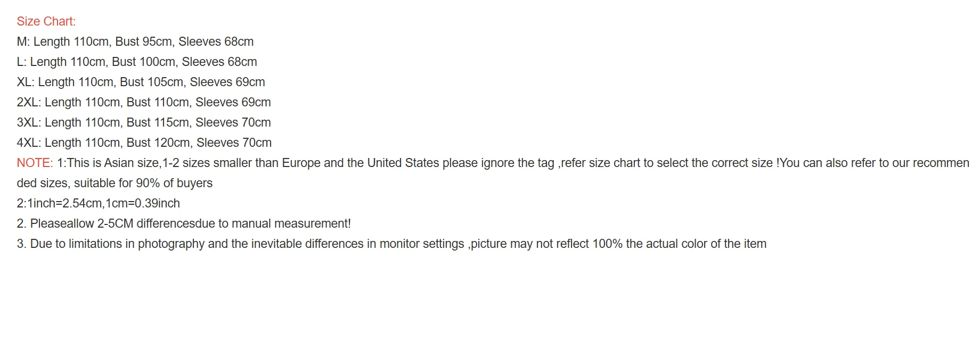
Task: Click "Bust 120cm" in the 4XL row
Action: (158, 143)
